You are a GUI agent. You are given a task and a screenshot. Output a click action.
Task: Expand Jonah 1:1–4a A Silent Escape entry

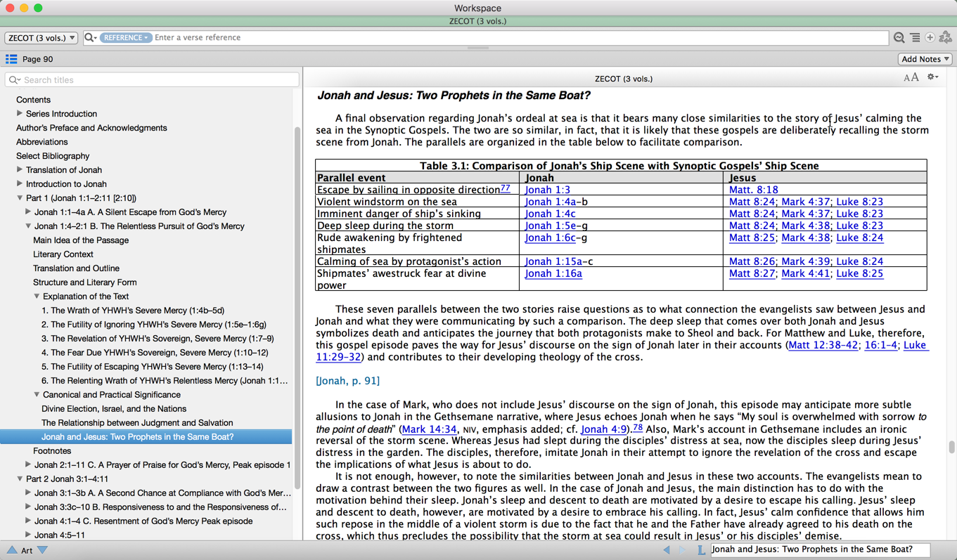pyautogui.click(x=28, y=212)
